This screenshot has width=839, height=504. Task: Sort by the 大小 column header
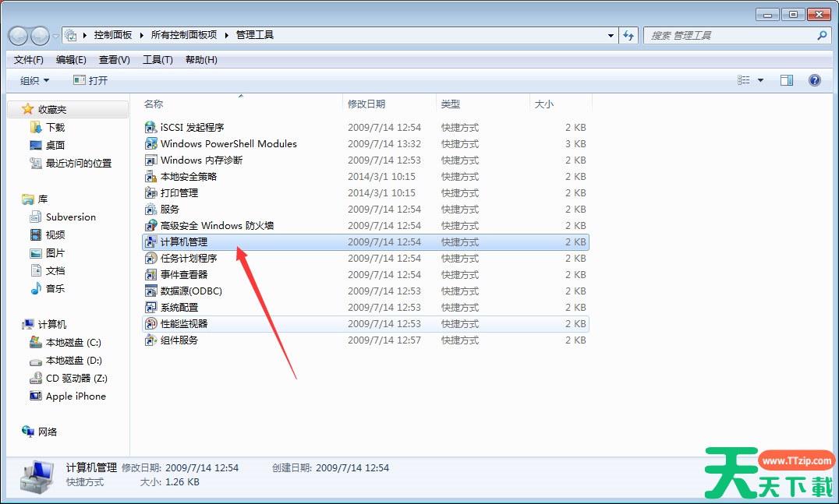[x=561, y=104]
